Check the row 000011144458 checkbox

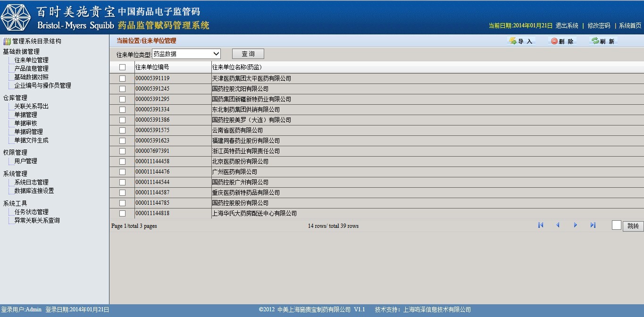pos(122,161)
